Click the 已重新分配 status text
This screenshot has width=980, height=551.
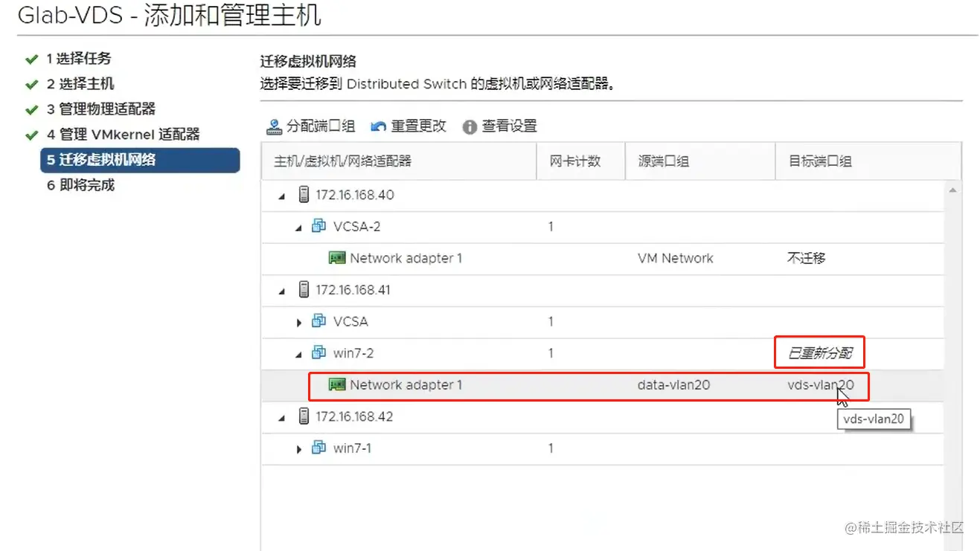pyautogui.click(x=820, y=353)
